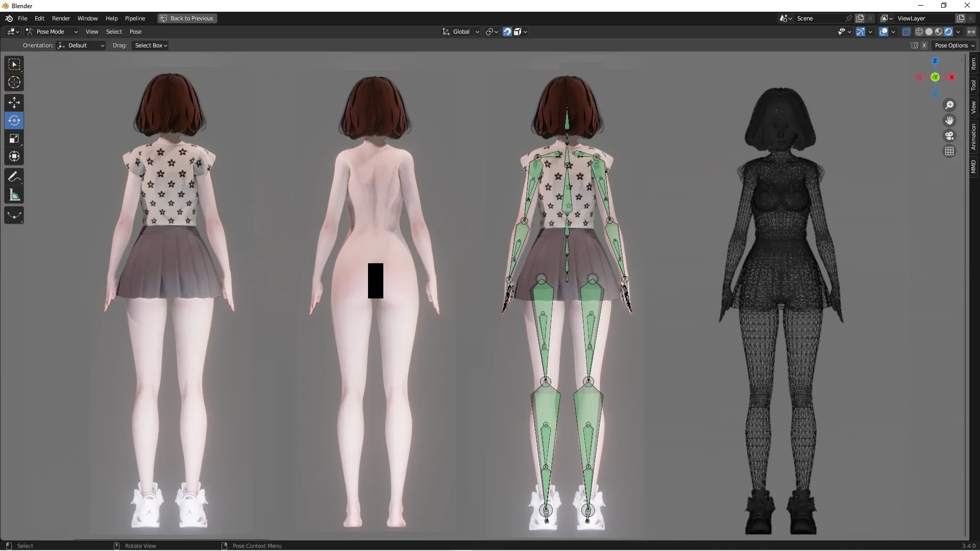Toggle region visibility arrows icon
The height and width of the screenshot is (551, 980).
point(971,32)
